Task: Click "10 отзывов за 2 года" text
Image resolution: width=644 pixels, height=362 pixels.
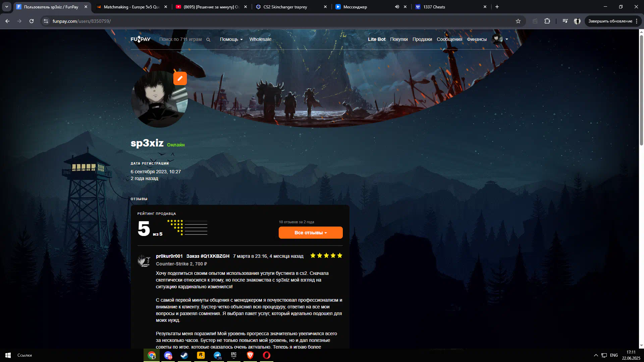Action: [297, 222]
